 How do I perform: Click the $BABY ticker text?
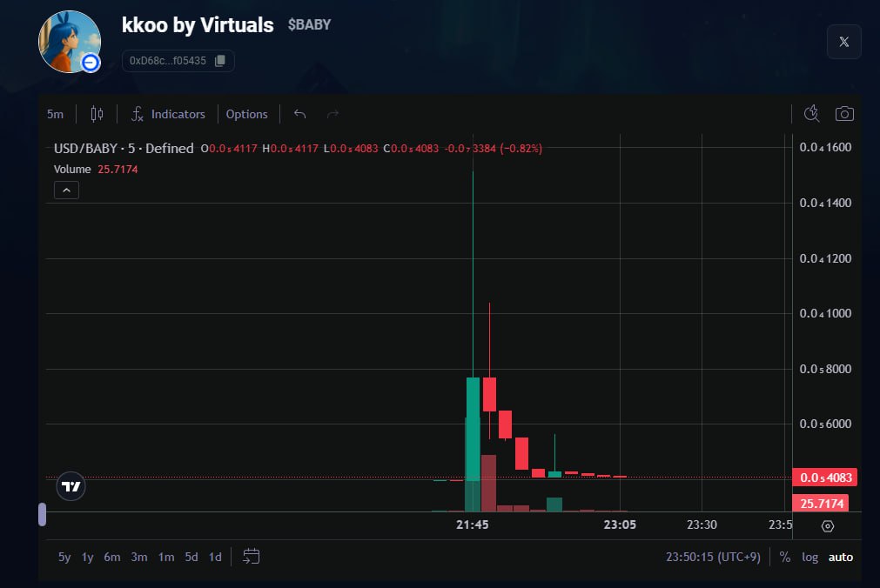[x=309, y=24]
